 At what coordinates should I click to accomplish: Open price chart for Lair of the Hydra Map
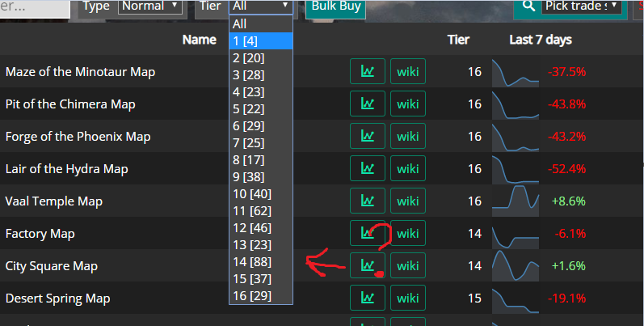(x=367, y=168)
